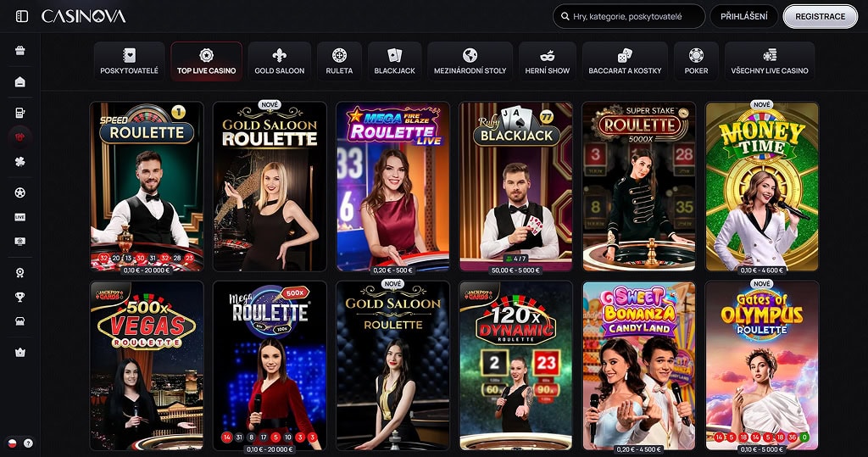This screenshot has height=457, width=868.
Task: Open the monitor screen icon in sidebar
Action: 20,242
